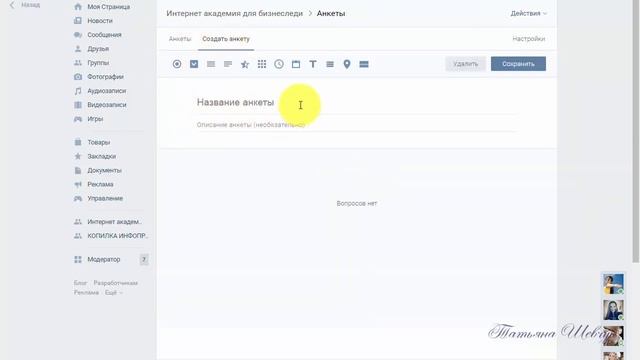Add a single-choice radio question
The image size is (640, 360).
click(x=177, y=64)
